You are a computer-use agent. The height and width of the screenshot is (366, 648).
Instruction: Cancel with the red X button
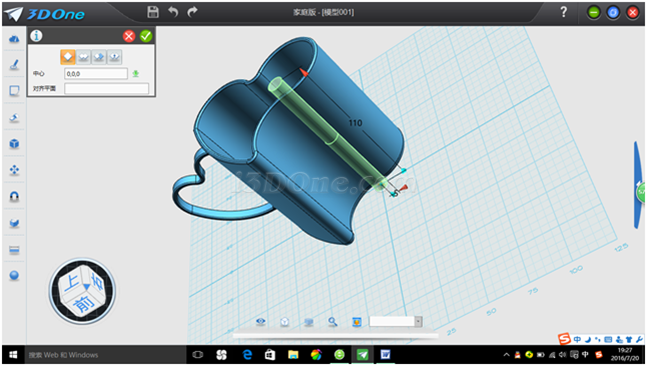129,36
